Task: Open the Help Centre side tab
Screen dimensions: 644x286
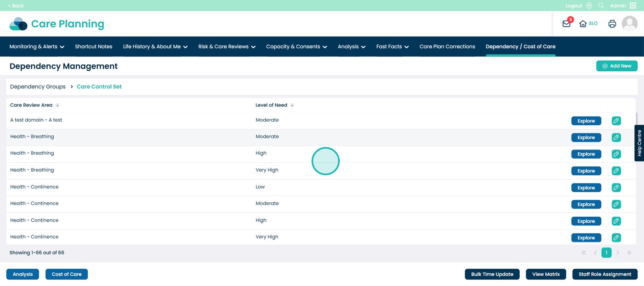Action: tap(639, 143)
